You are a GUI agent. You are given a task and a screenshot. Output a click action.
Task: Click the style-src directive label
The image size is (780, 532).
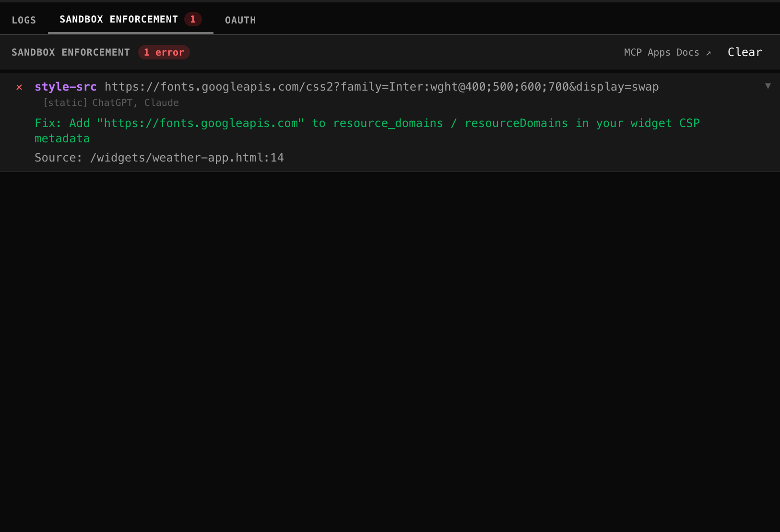(66, 87)
